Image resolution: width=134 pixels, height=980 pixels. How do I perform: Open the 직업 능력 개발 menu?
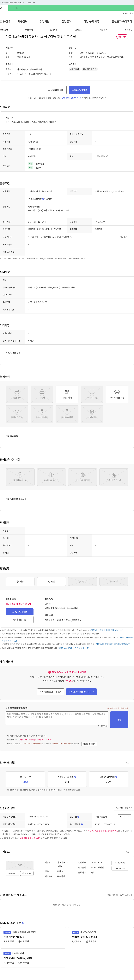[x=92, y=22]
